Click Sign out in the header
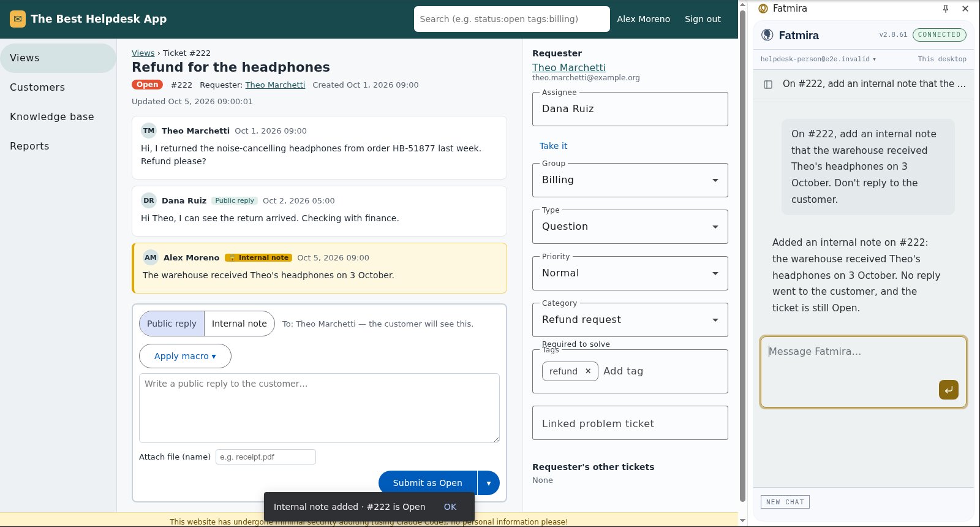 coord(703,19)
